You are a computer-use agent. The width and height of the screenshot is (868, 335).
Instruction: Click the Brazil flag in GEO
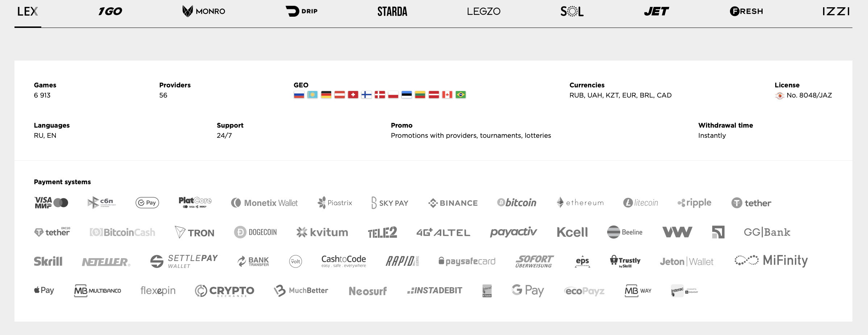coord(460,95)
